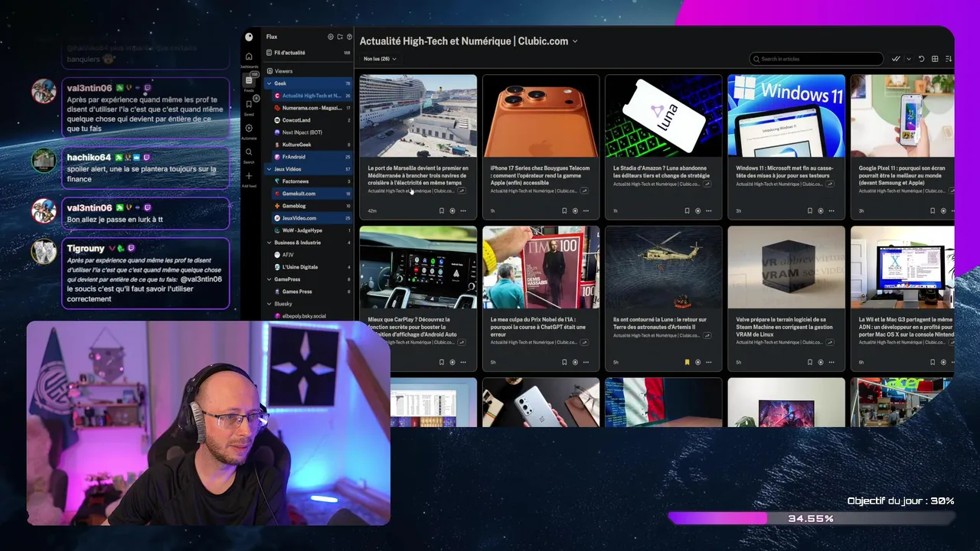The height and width of the screenshot is (551, 980).
Task: Toggle read status on the Stadia d'Amazon card
Action: [698, 210]
